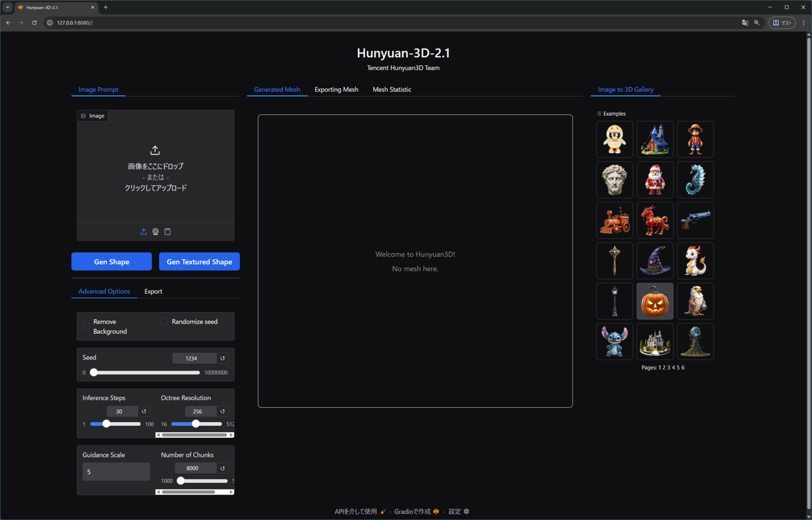
Task: Click the webcam capture icon
Action: coord(156,232)
